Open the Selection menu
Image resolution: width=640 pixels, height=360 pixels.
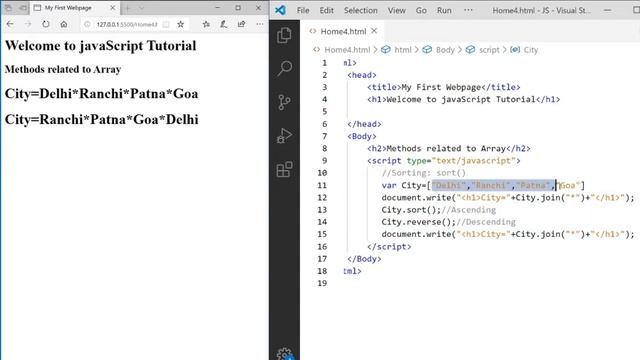360,10
